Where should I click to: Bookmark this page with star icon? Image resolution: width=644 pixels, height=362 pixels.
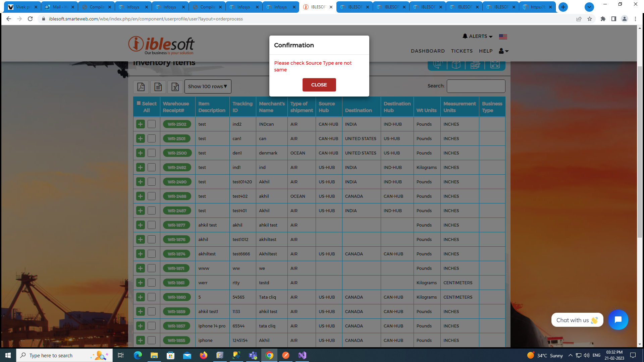click(590, 19)
